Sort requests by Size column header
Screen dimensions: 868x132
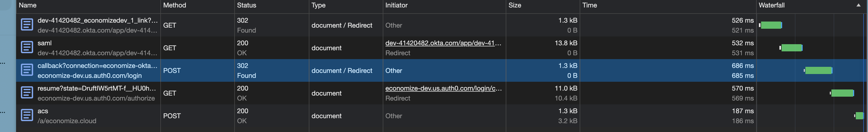pyautogui.click(x=515, y=5)
